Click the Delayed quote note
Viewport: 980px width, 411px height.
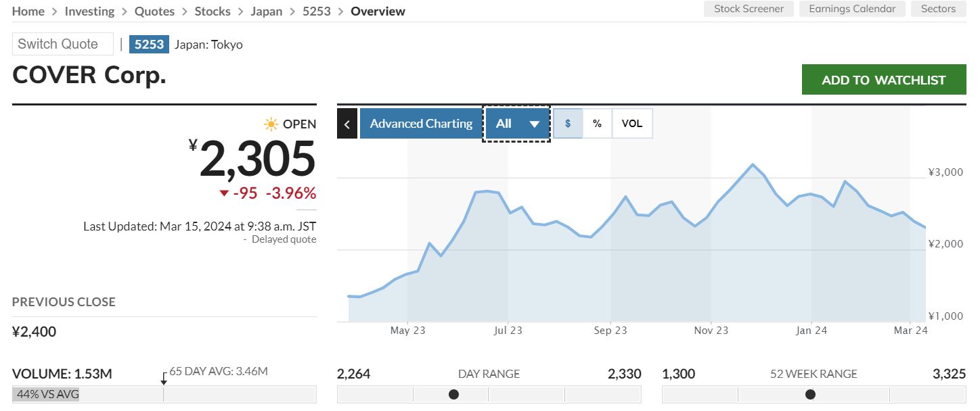(284, 239)
